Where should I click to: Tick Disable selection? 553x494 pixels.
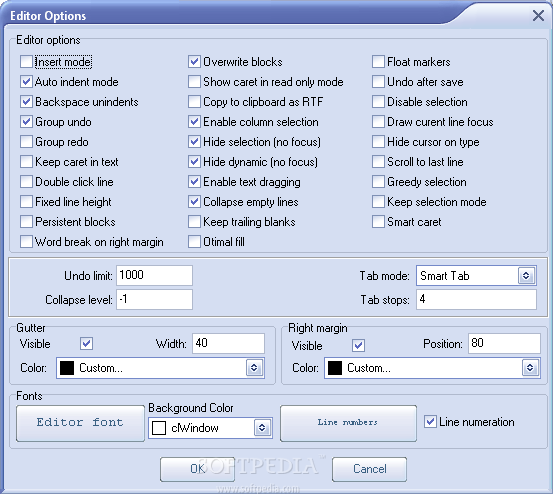click(x=378, y=102)
